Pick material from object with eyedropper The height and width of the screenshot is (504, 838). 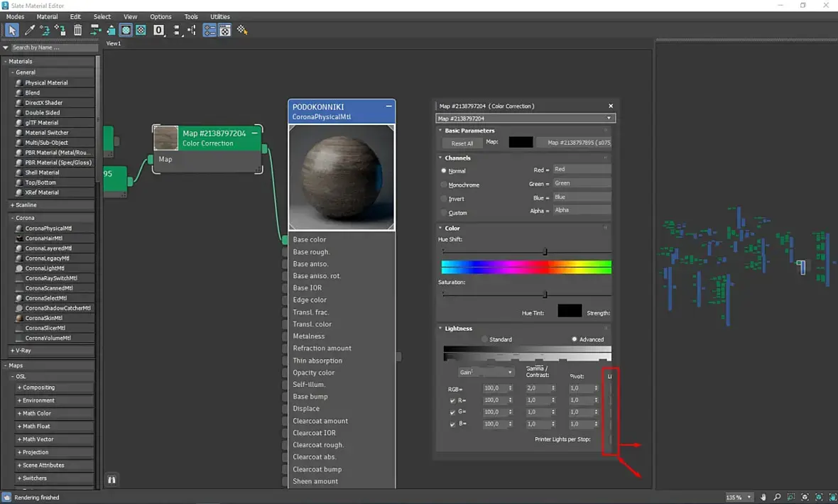[x=29, y=31]
